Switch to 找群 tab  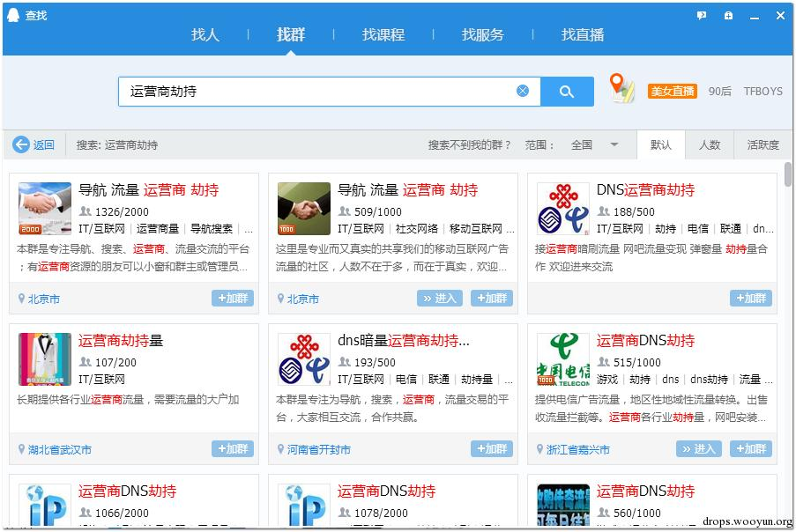290,34
